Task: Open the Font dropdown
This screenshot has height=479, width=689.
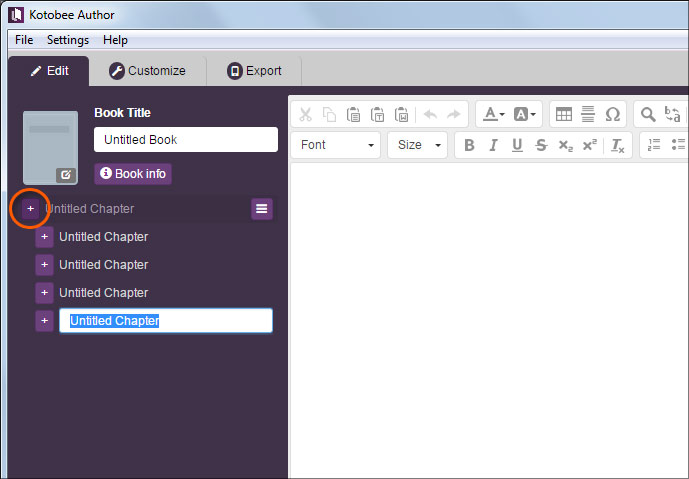Action: click(335, 145)
